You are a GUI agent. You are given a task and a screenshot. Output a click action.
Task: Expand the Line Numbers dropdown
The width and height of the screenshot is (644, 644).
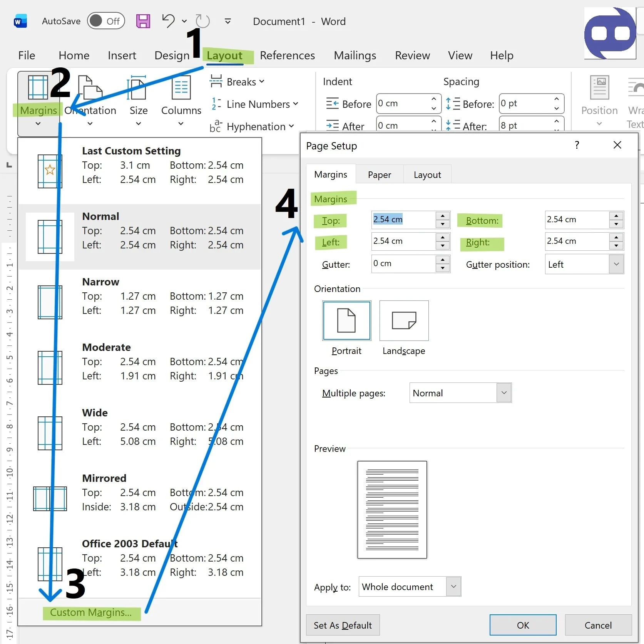296,104
